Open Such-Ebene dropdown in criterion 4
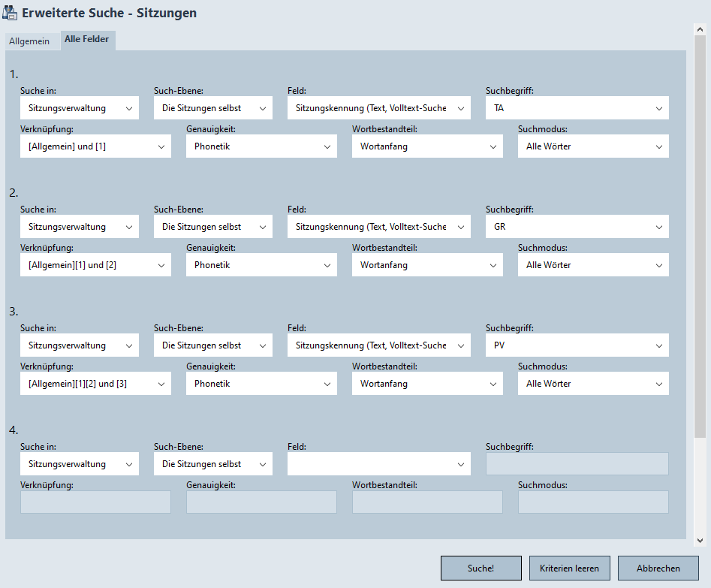The width and height of the screenshot is (711, 588). click(x=212, y=464)
